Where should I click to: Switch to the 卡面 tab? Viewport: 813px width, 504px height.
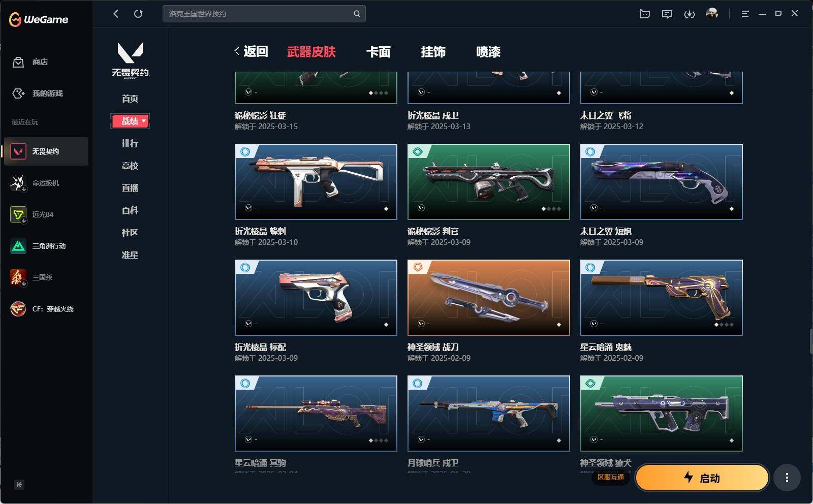(379, 52)
